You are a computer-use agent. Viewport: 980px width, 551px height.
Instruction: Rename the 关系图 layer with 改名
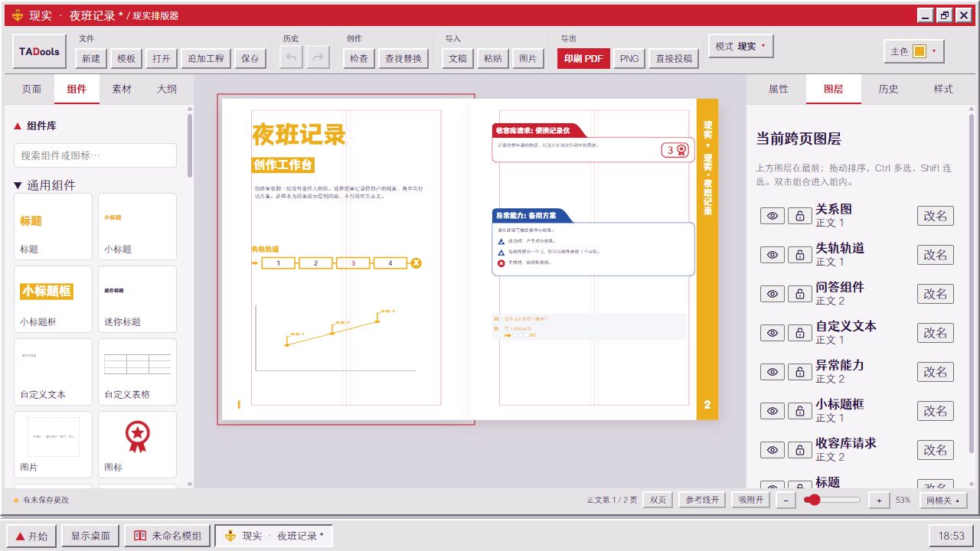click(x=936, y=216)
